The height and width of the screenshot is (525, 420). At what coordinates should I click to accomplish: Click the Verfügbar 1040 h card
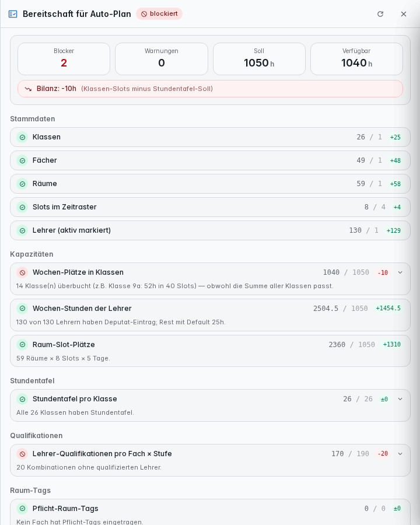pyautogui.click(x=356, y=59)
